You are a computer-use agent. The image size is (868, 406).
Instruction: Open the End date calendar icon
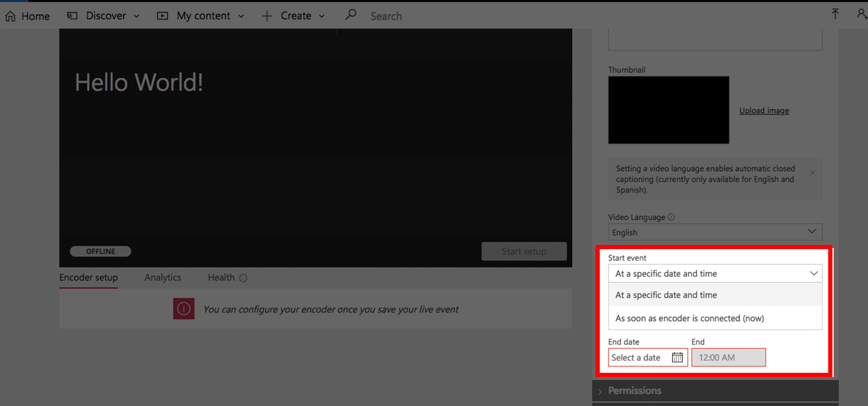(x=678, y=357)
